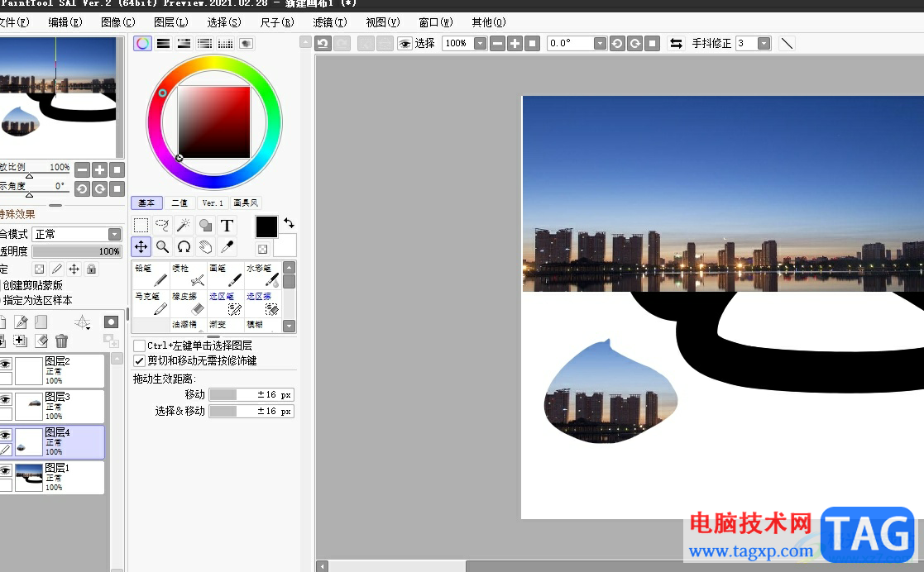Choose the 画笔 brush tool
Screen dimensions: 924x572
click(x=225, y=275)
